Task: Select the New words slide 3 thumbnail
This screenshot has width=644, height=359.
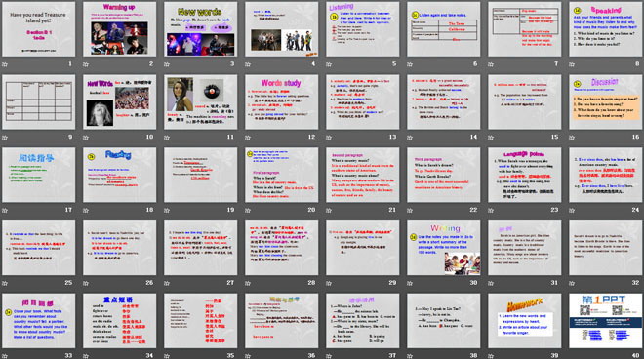Action: click(200, 29)
